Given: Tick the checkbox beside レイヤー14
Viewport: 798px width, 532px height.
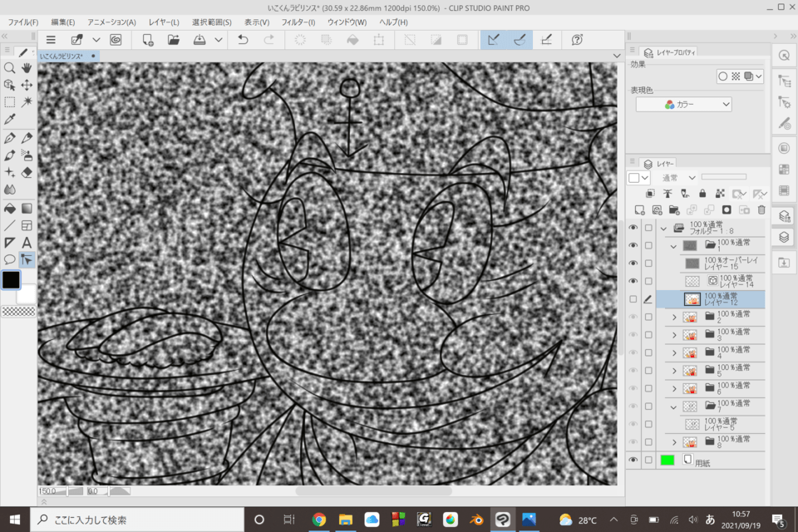Looking at the screenshot, I should [649, 280].
